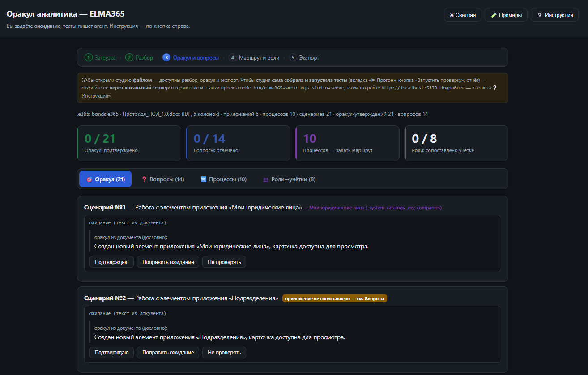This screenshot has width=588, height=375.
Task: Click the target icon on Оракул tab
Action: [89, 179]
